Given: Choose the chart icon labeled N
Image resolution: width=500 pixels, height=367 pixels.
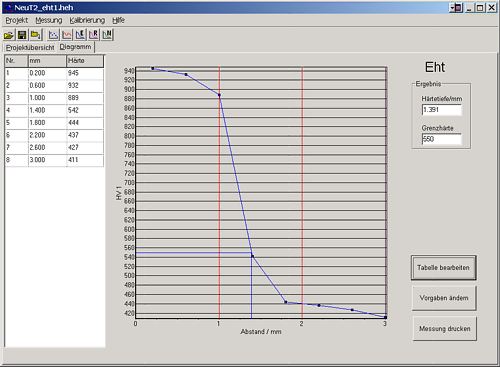Looking at the screenshot, I should [107, 35].
